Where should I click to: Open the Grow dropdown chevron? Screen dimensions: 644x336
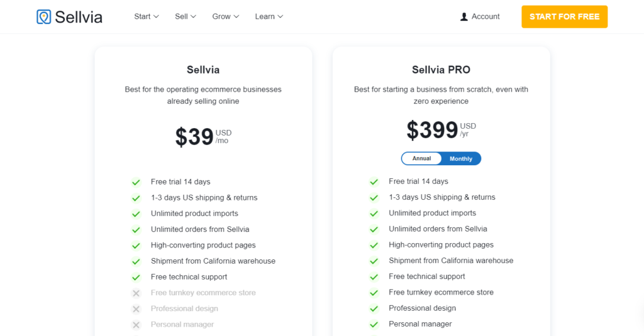[236, 16]
